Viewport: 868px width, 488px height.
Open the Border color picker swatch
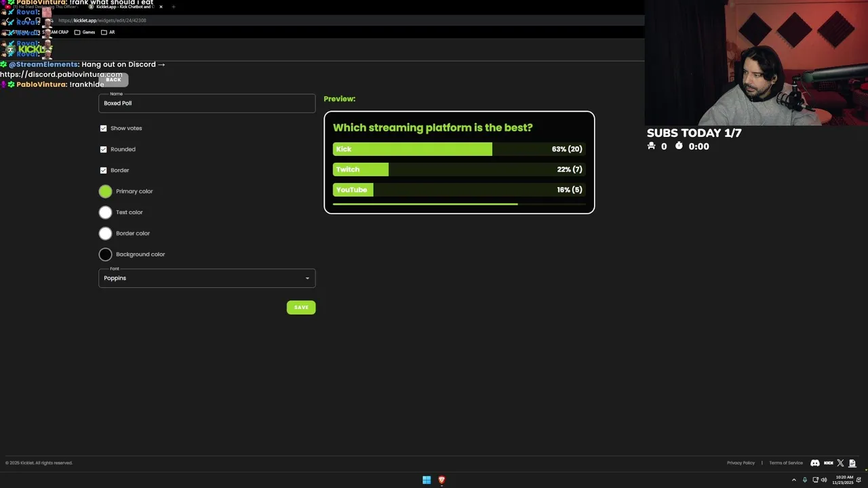[x=105, y=233]
